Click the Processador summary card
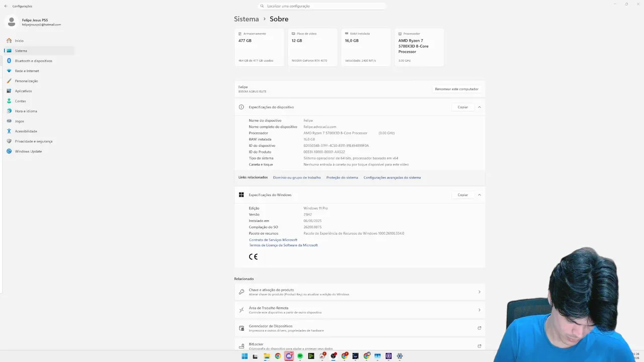 419,47
